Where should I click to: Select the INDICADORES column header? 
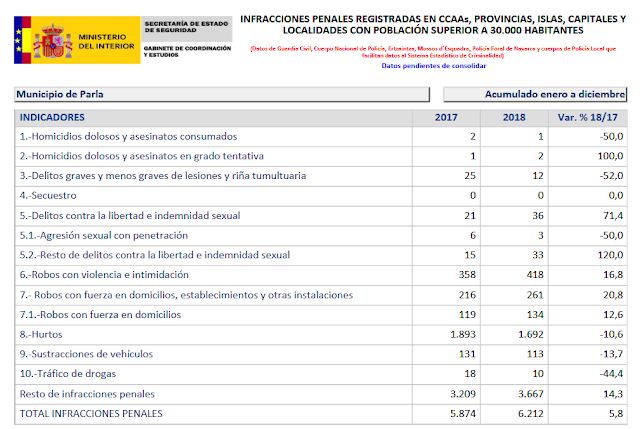tap(52, 118)
